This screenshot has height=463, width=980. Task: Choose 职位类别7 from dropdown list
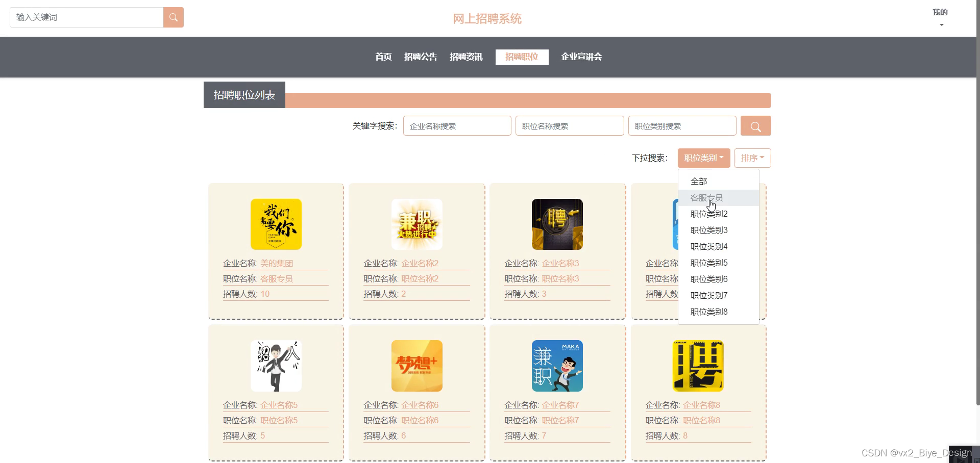pos(718,296)
